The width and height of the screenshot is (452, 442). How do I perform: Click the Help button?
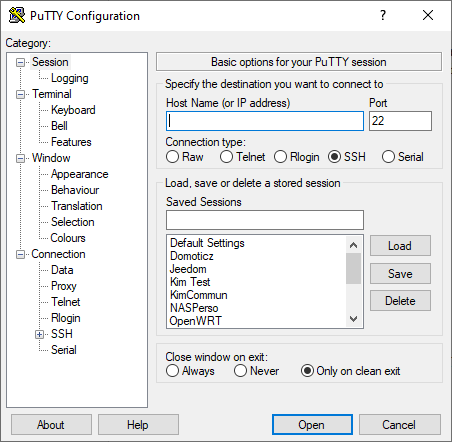[138, 425]
